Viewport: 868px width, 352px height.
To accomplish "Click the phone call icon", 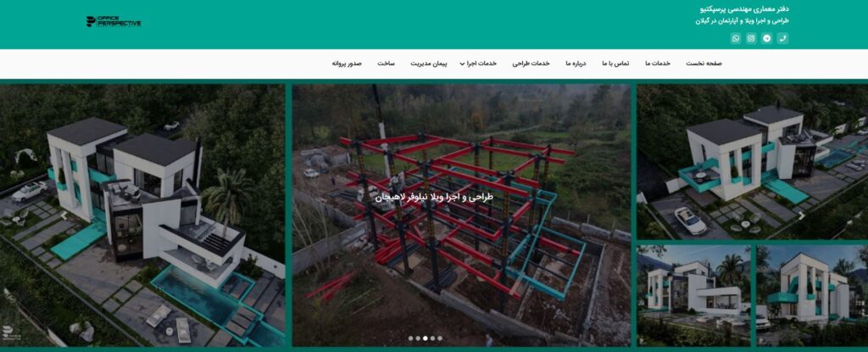I will (782, 38).
